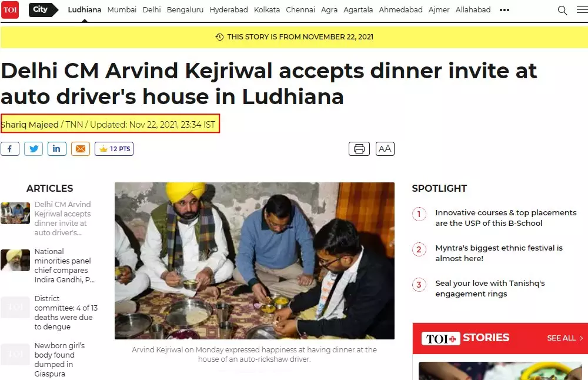This screenshot has width=588, height=380.
Task: Print the article using printer icon
Action: point(359,149)
